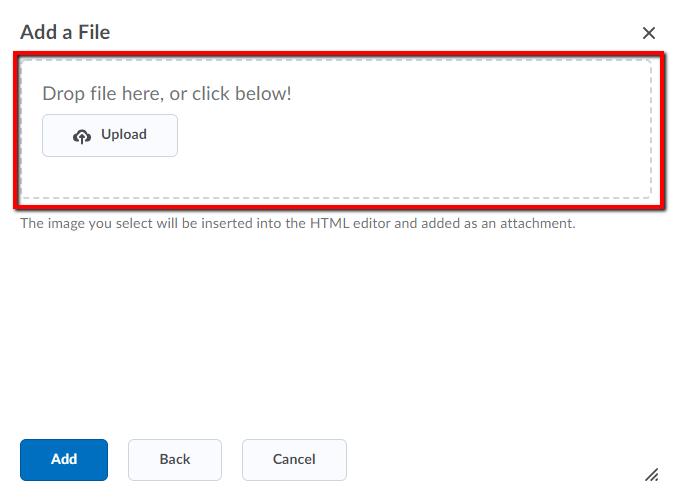
Task: Cancel the file upload dialog
Action: coord(294,460)
